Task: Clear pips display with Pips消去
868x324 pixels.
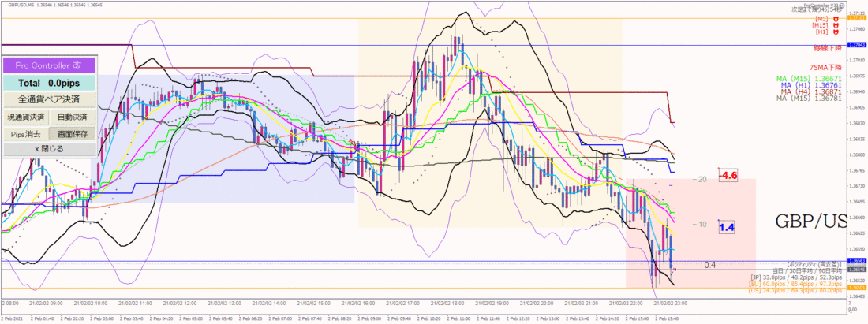Action: 25,134
